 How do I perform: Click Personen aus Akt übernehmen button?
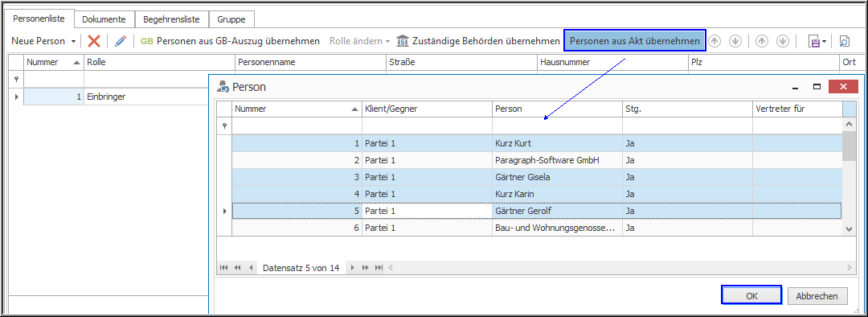coord(636,41)
